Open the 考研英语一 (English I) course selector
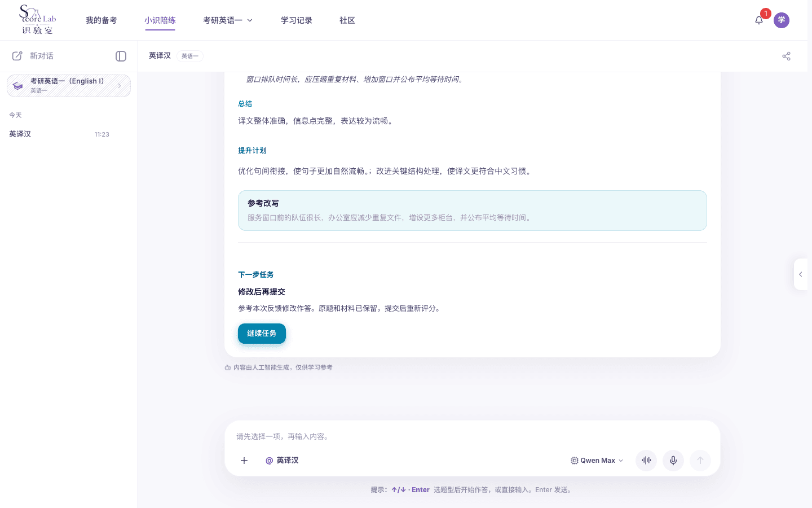The image size is (812, 508). (69, 86)
